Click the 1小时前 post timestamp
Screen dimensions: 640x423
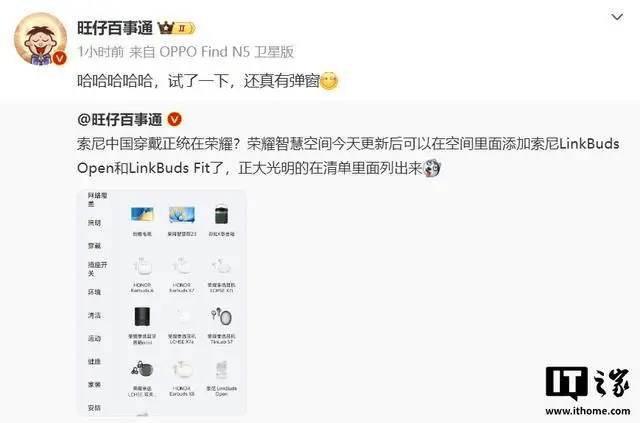click(x=100, y=52)
